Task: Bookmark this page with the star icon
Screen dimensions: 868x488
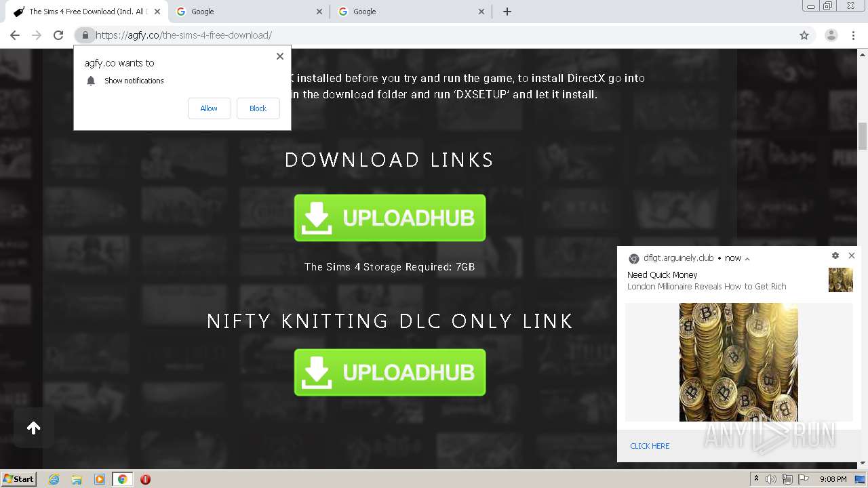Action: pyautogui.click(x=804, y=35)
